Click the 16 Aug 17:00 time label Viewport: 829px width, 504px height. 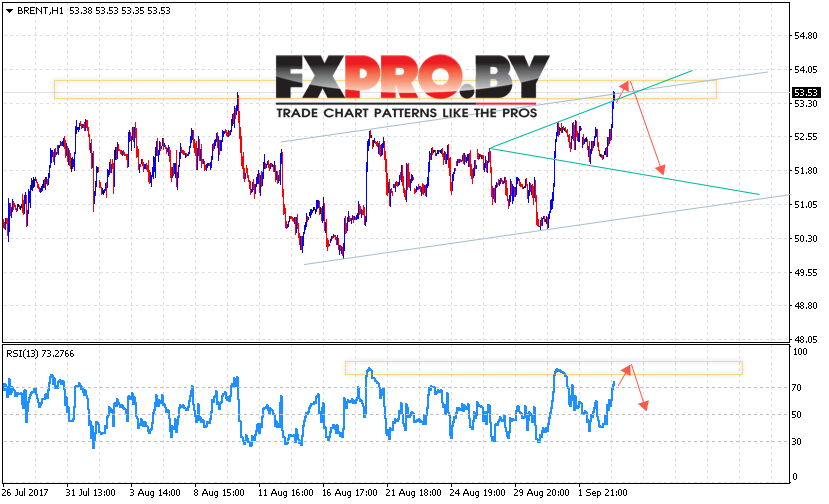coord(349,493)
